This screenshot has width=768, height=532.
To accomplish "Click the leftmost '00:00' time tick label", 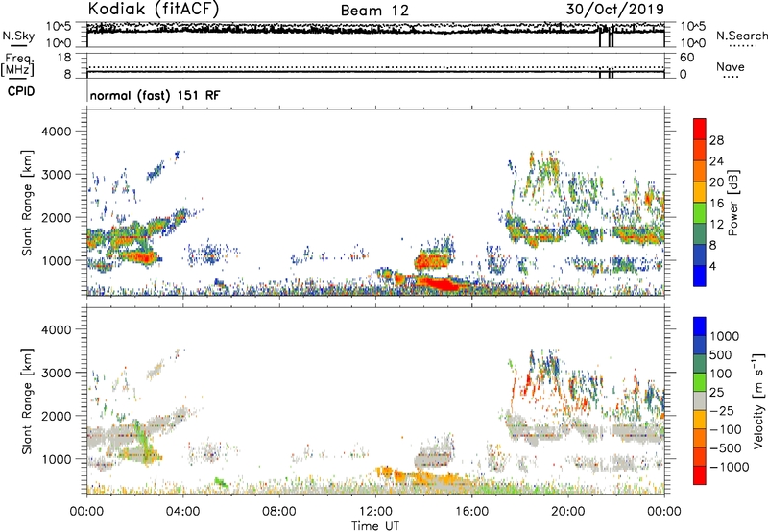I will (86, 512).
